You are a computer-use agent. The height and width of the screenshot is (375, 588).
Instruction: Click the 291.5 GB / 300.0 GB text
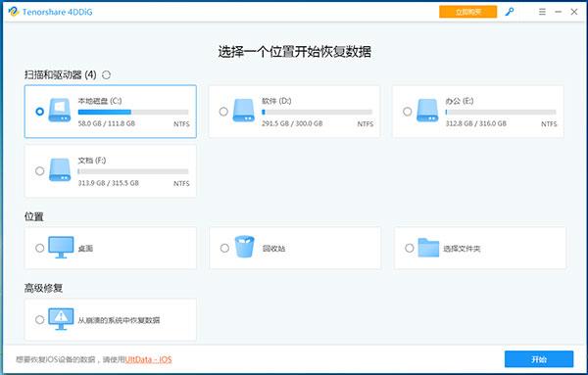click(292, 123)
